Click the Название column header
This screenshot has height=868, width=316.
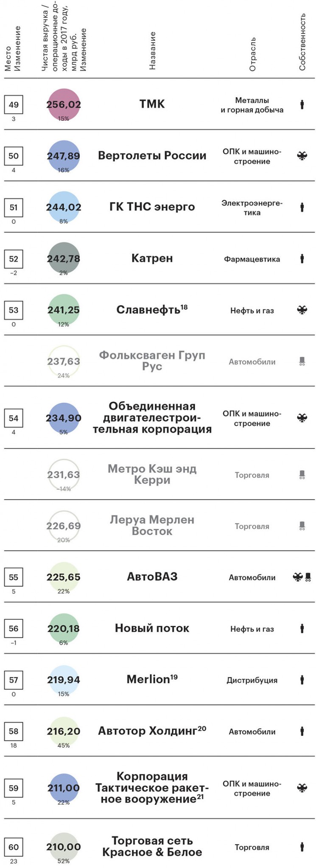coord(152,51)
